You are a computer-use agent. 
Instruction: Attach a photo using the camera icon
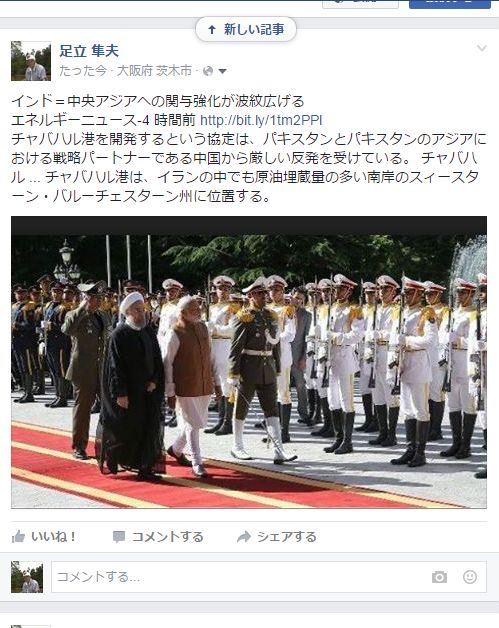pyautogui.click(x=439, y=577)
